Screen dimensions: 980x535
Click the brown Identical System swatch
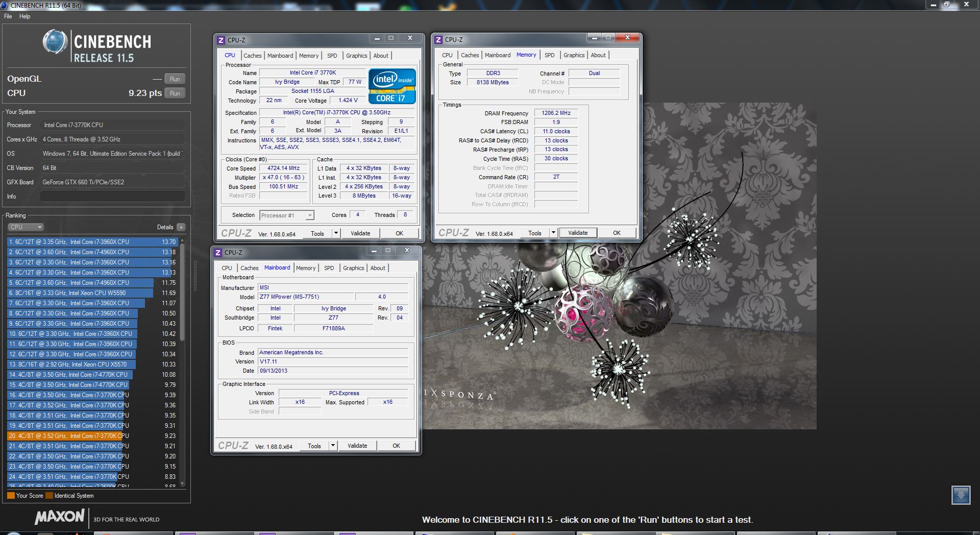pyautogui.click(x=49, y=495)
